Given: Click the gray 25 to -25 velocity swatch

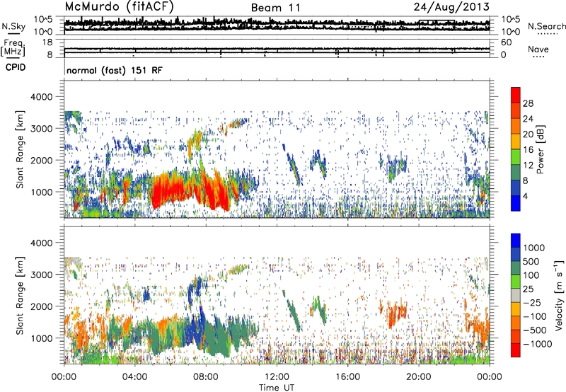Looking at the screenshot, I should point(516,296).
